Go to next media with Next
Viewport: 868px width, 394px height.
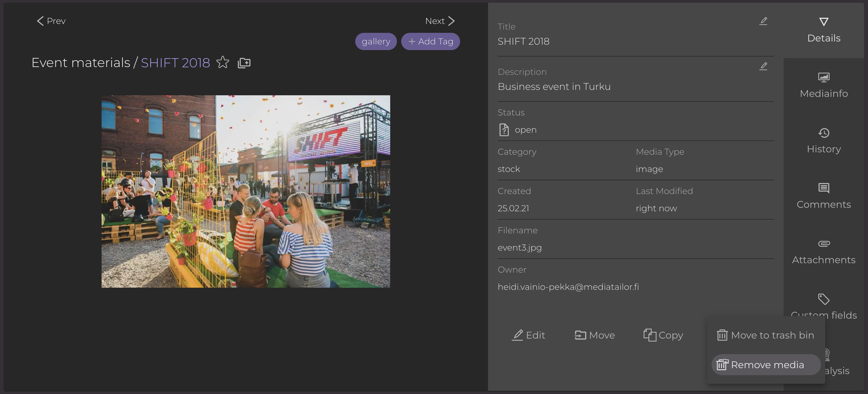tap(440, 21)
